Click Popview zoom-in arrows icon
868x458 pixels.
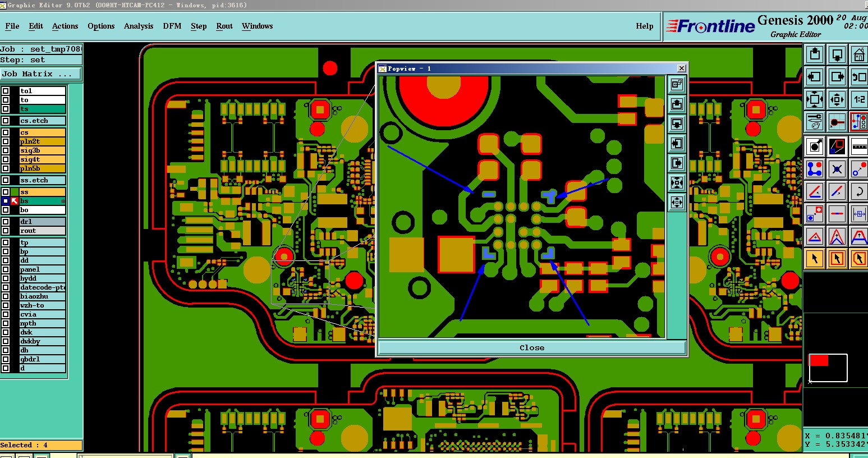tap(677, 182)
